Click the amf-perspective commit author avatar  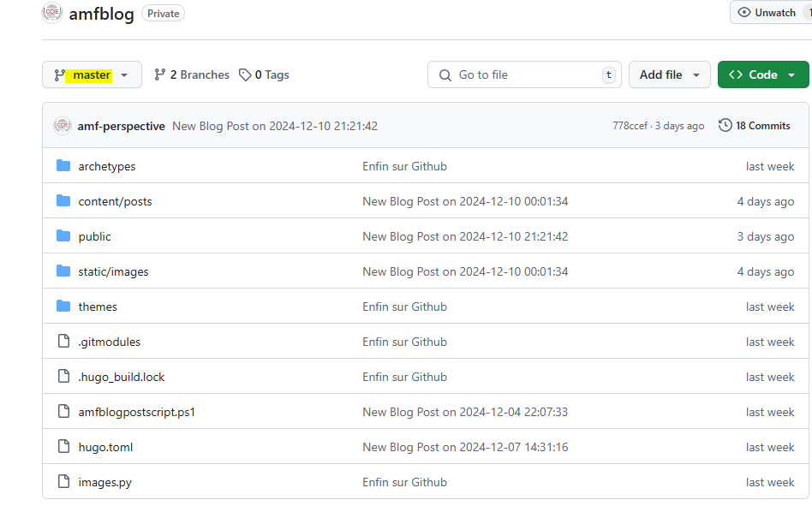tap(63, 126)
